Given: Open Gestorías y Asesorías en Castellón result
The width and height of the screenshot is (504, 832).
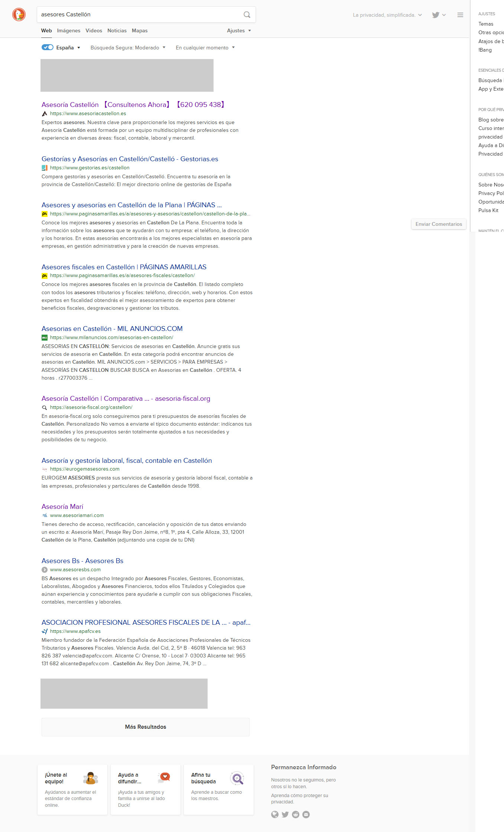Looking at the screenshot, I should 130,159.
